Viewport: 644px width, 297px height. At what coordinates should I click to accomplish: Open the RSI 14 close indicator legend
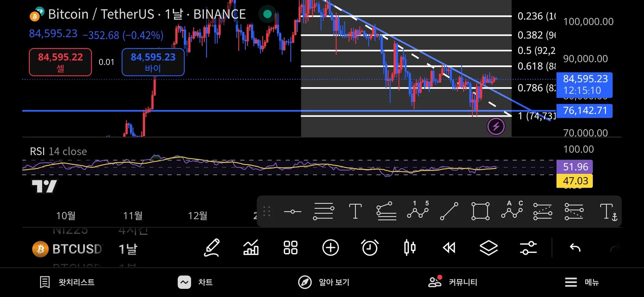click(58, 152)
